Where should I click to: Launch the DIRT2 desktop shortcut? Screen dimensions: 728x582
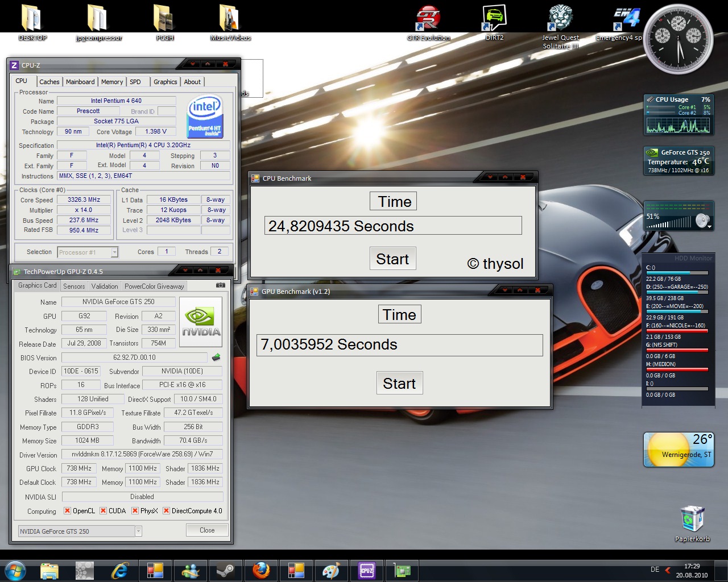click(x=494, y=23)
